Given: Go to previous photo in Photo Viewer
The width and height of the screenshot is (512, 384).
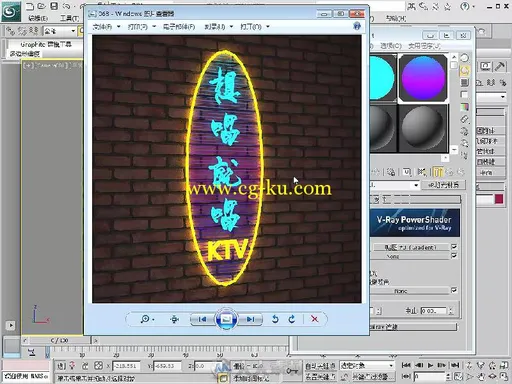Looking at the screenshot, I should pyautogui.click(x=202, y=319).
